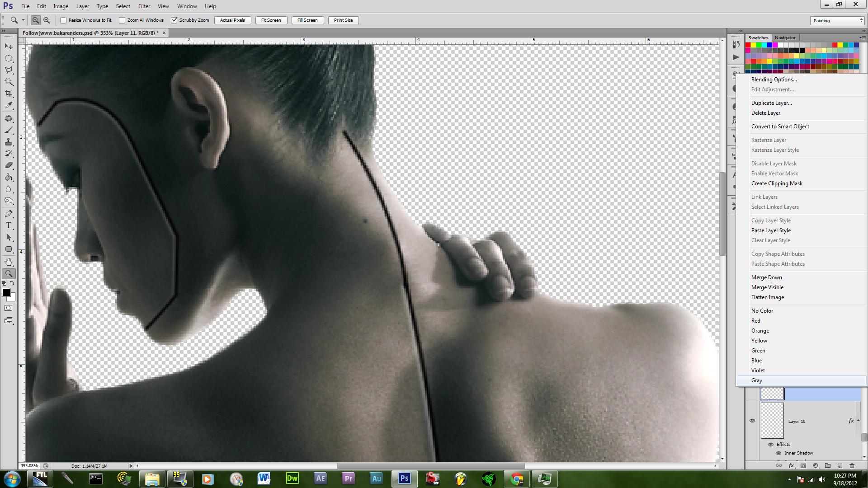This screenshot has height=488, width=868.
Task: Hide Layer 10 visibility eye
Action: pyautogui.click(x=752, y=421)
